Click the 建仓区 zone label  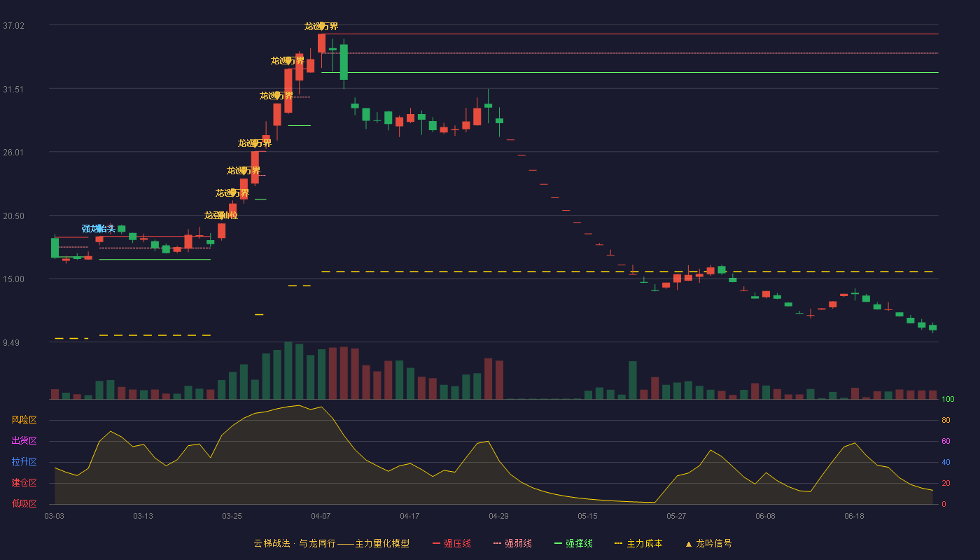[x=24, y=483]
